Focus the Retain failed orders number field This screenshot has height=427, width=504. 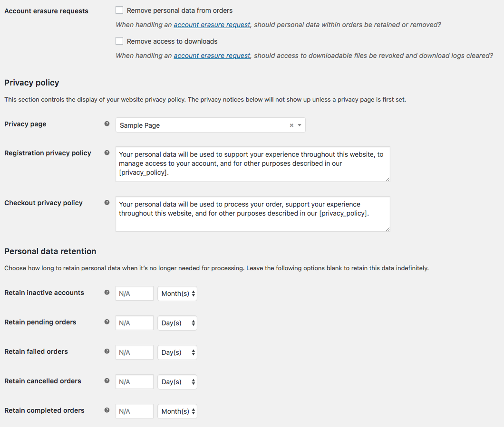pyautogui.click(x=135, y=352)
